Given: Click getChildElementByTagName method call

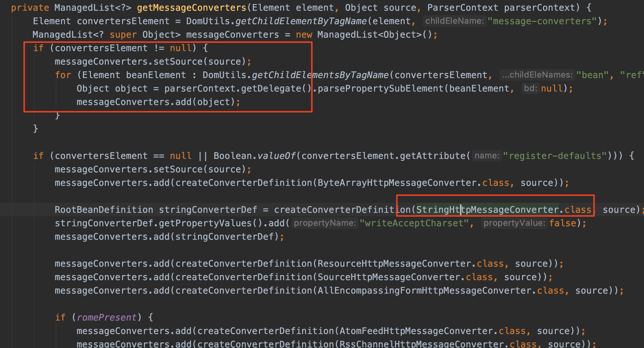Looking at the screenshot, I should (301, 21).
